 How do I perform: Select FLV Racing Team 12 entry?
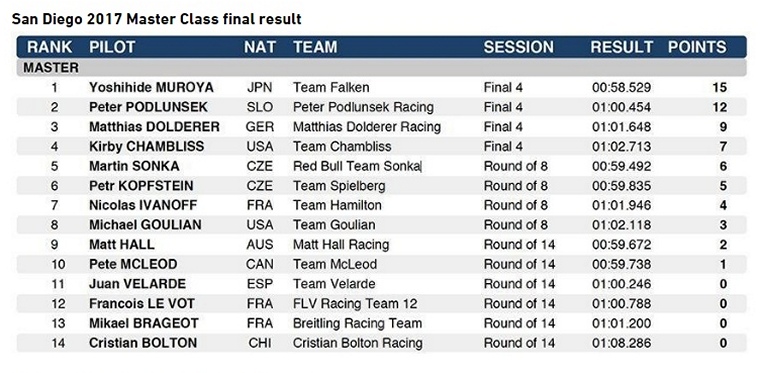pyautogui.click(x=355, y=304)
